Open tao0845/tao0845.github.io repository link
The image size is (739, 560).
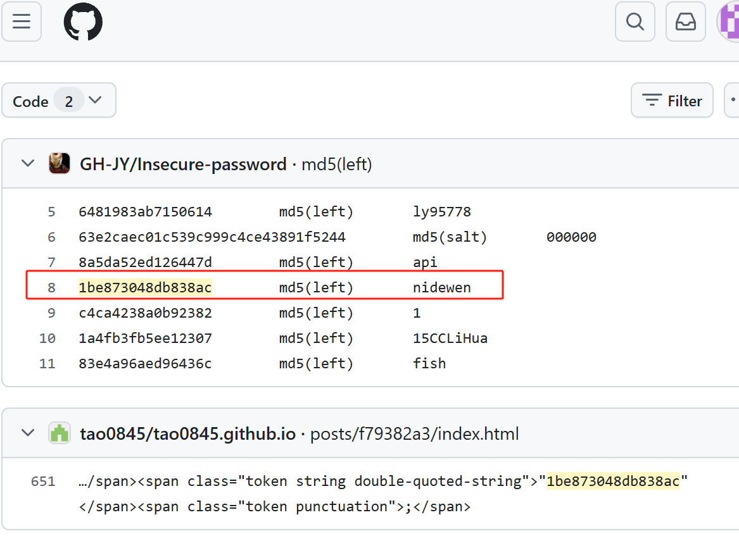187,434
